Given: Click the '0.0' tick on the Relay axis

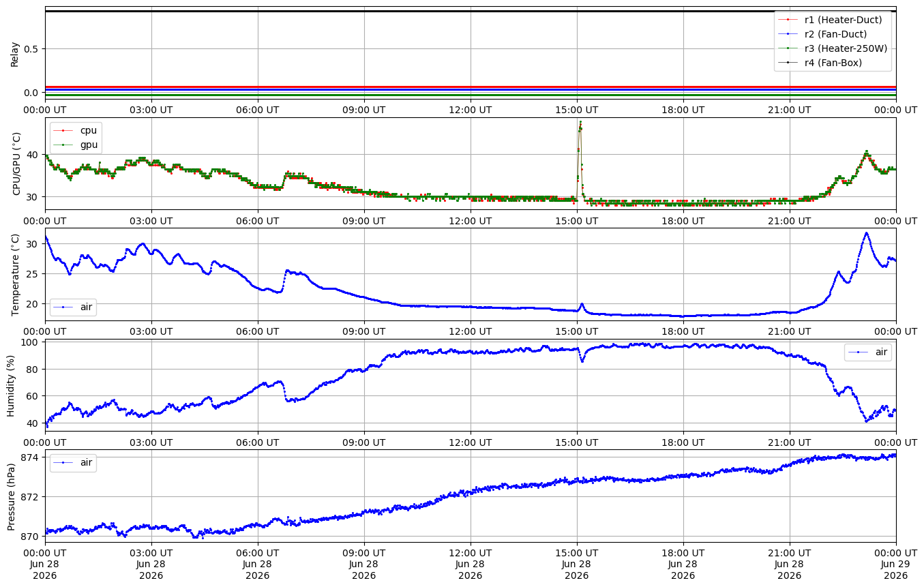Looking at the screenshot, I should tap(32, 93).
